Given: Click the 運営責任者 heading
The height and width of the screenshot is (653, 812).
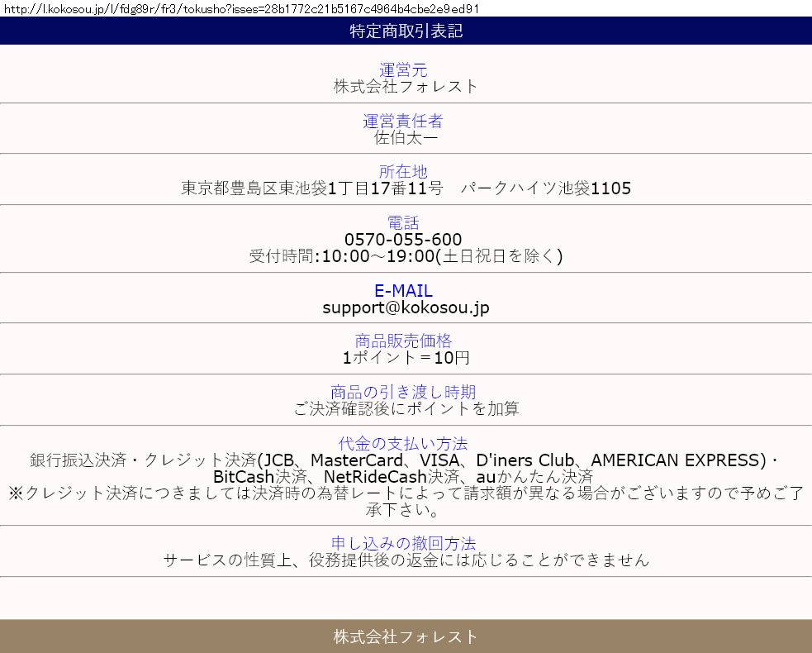Looking at the screenshot, I should pos(403,121).
